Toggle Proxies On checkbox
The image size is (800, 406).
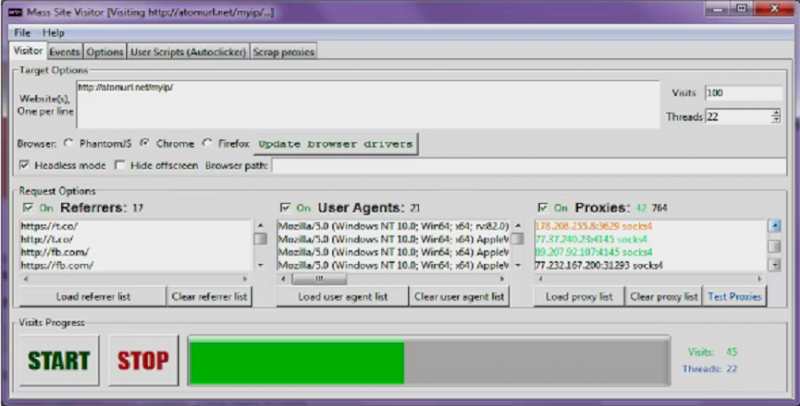(x=543, y=208)
